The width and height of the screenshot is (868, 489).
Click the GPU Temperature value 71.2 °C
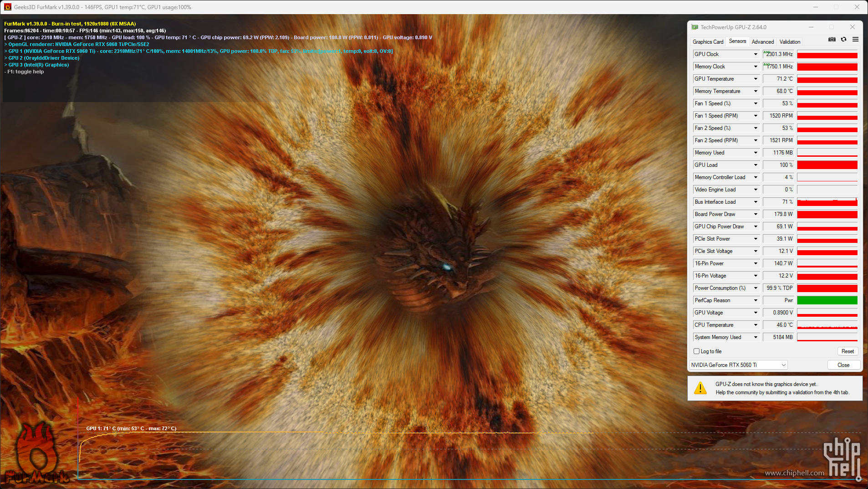[x=778, y=79]
